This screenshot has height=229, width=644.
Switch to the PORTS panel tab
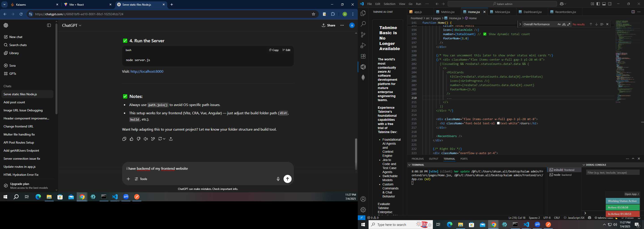pos(464,159)
